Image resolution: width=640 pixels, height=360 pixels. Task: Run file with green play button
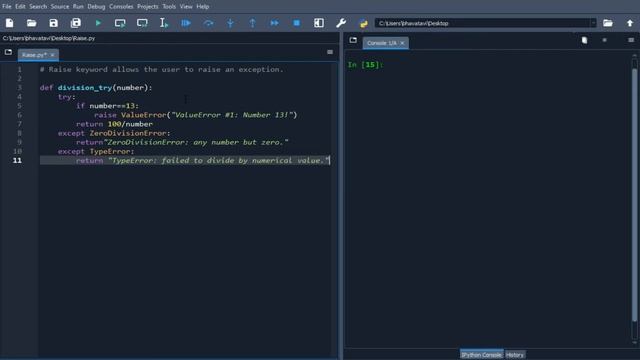[98, 23]
